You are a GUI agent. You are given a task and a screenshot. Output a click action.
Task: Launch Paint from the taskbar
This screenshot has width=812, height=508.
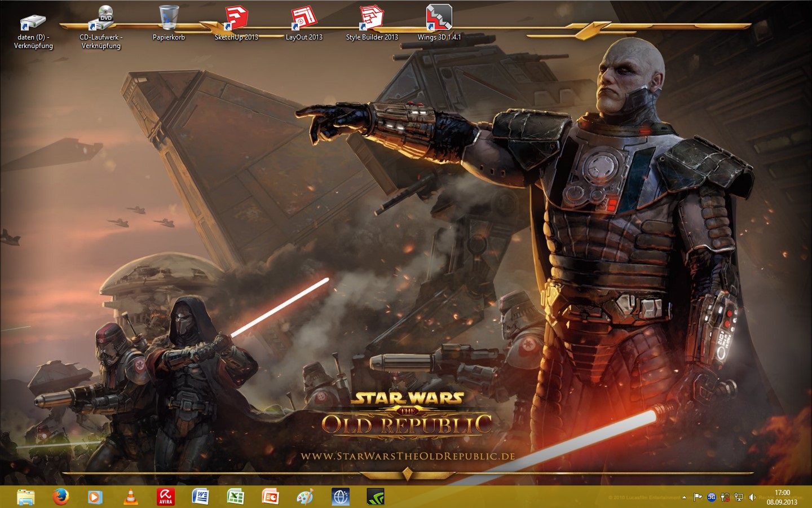click(305, 497)
